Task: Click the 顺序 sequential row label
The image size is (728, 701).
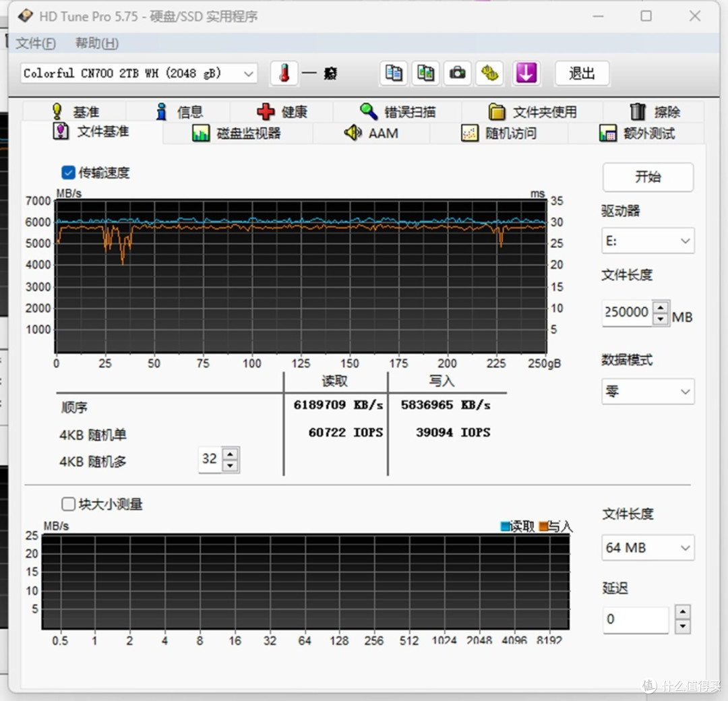Action: pyautogui.click(x=74, y=407)
